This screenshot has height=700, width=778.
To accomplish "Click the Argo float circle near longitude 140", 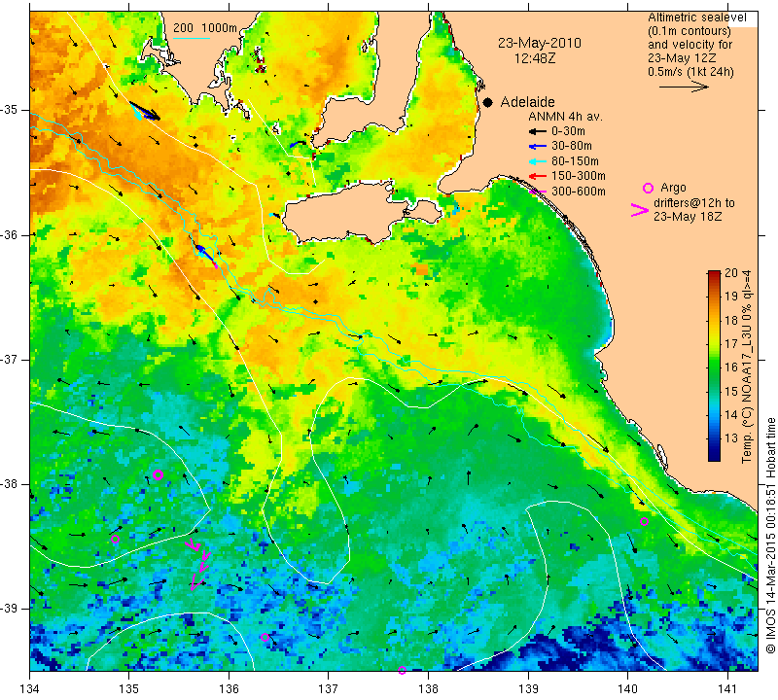I will [644, 521].
